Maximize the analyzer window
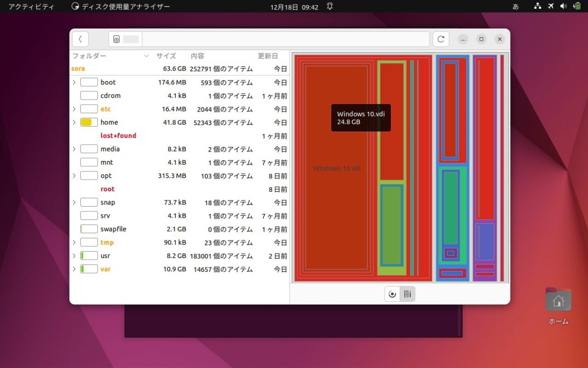The width and height of the screenshot is (588, 368). pos(482,39)
